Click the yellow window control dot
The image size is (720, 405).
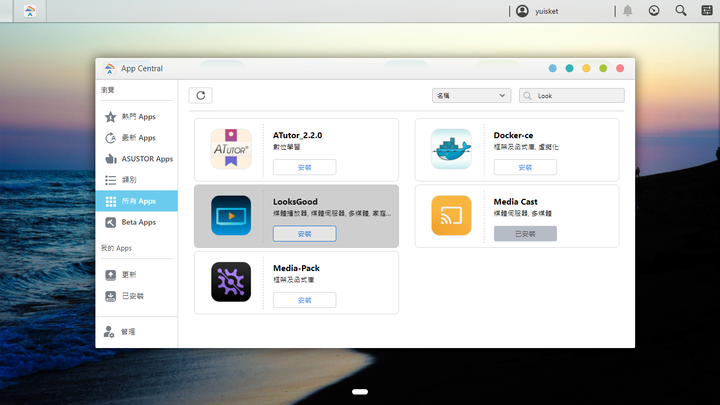tap(586, 68)
